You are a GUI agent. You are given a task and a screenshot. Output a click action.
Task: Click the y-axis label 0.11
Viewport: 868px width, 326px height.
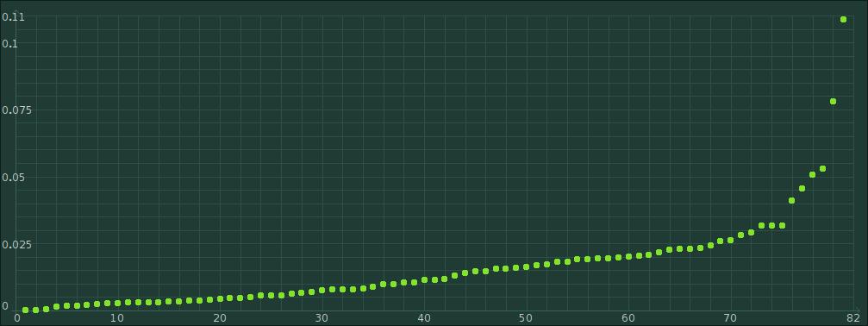click(x=13, y=17)
